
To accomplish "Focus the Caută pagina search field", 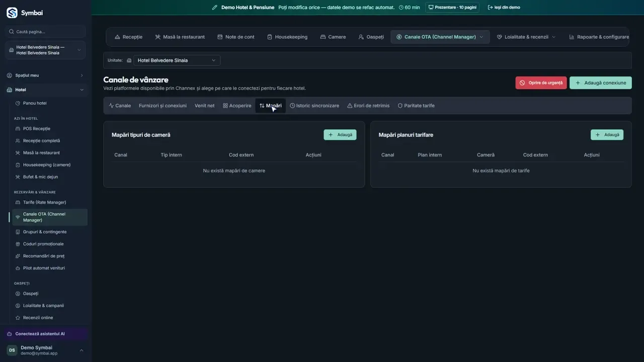I will point(46,32).
